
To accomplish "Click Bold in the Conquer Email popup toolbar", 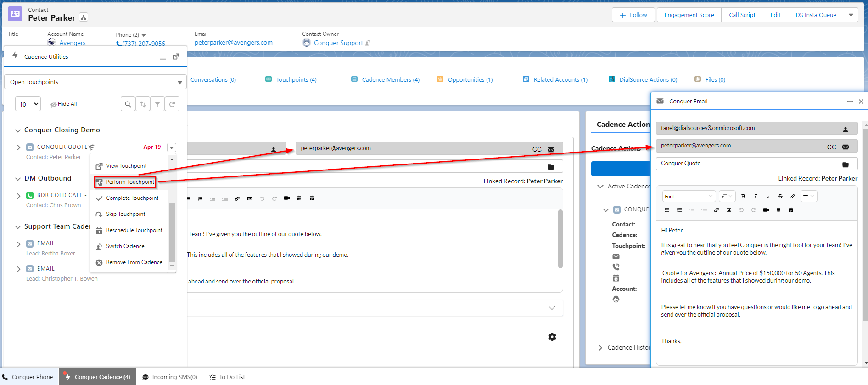I will tap(743, 196).
